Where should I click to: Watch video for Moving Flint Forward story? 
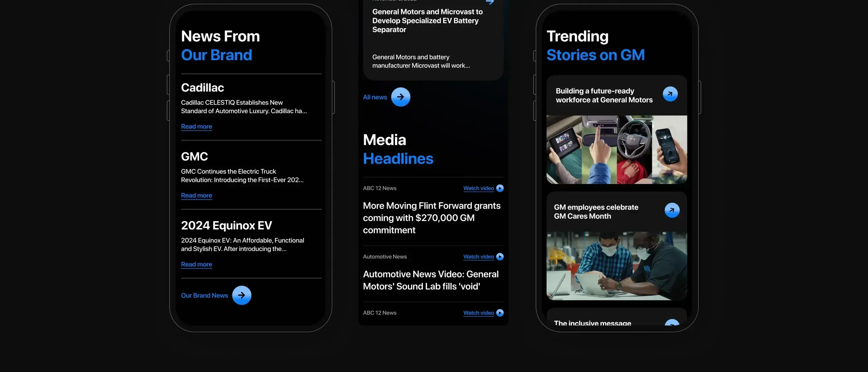(478, 188)
